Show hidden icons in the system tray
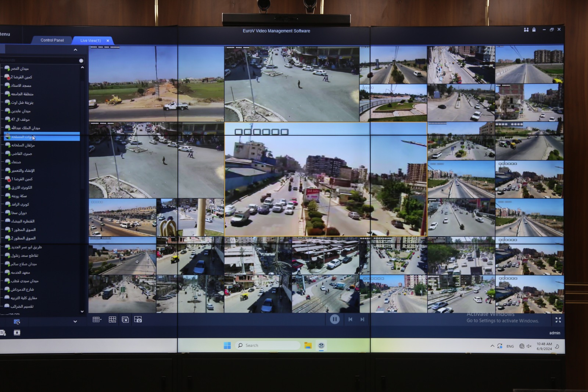This screenshot has height=392, width=588. [492, 346]
